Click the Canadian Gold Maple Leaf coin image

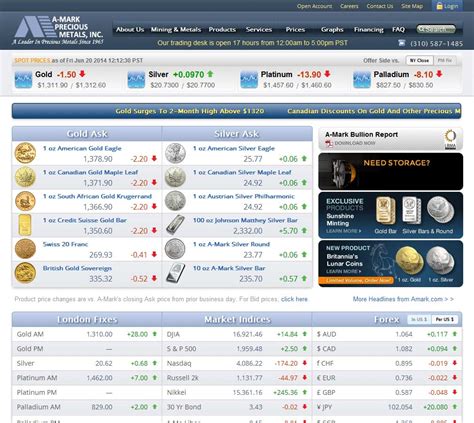coord(25,177)
